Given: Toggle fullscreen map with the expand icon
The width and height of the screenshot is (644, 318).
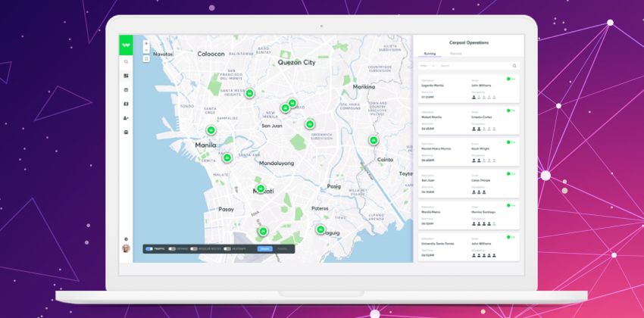Looking at the screenshot, I should [146, 58].
